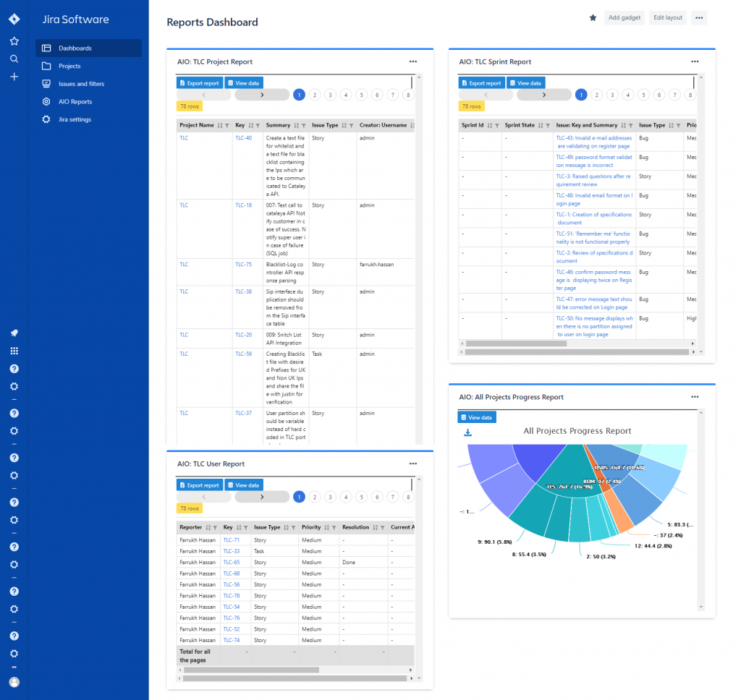
Task: Open TLC Project Report gadget menu
Action: click(x=413, y=61)
